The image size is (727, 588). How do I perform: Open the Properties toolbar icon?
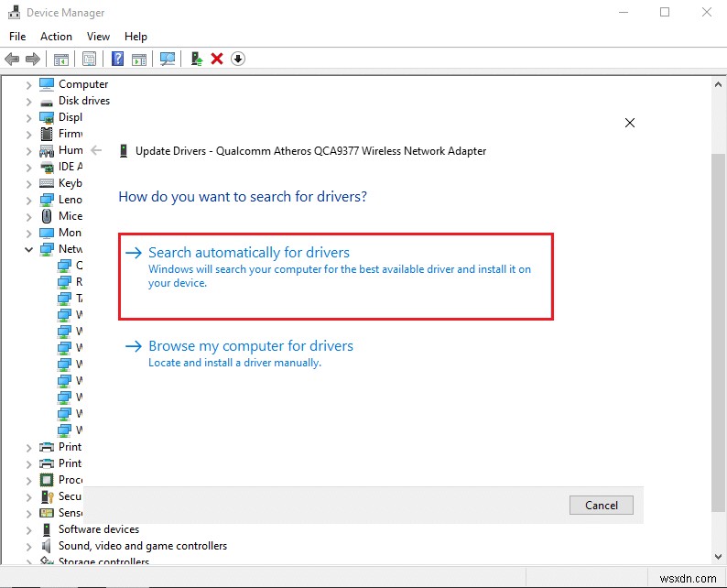[x=89, y=59]
